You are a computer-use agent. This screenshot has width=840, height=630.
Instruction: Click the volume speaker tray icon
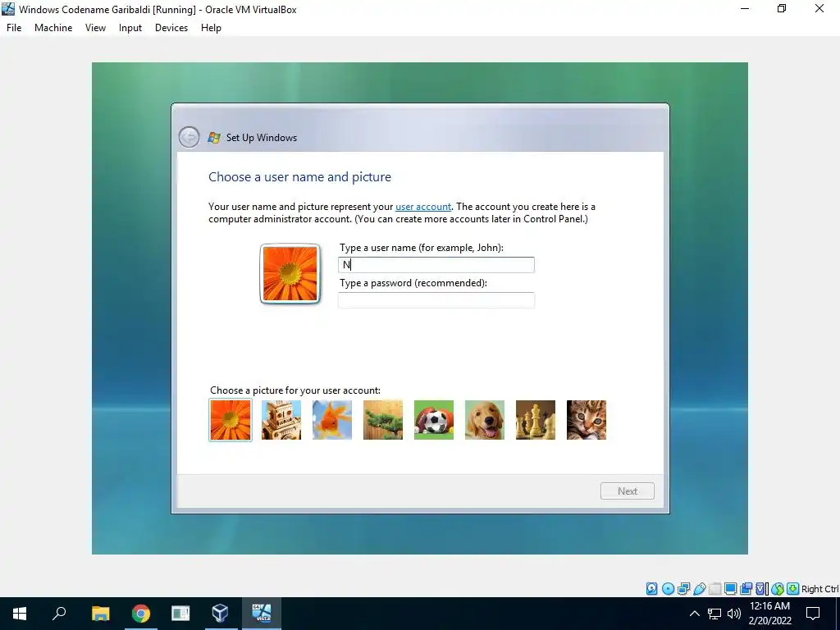coord(734,614)
